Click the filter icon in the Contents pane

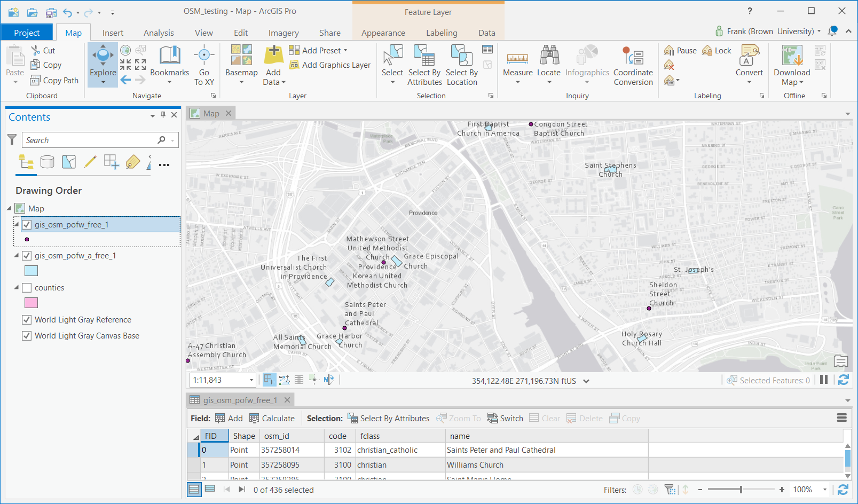point(12,139)
